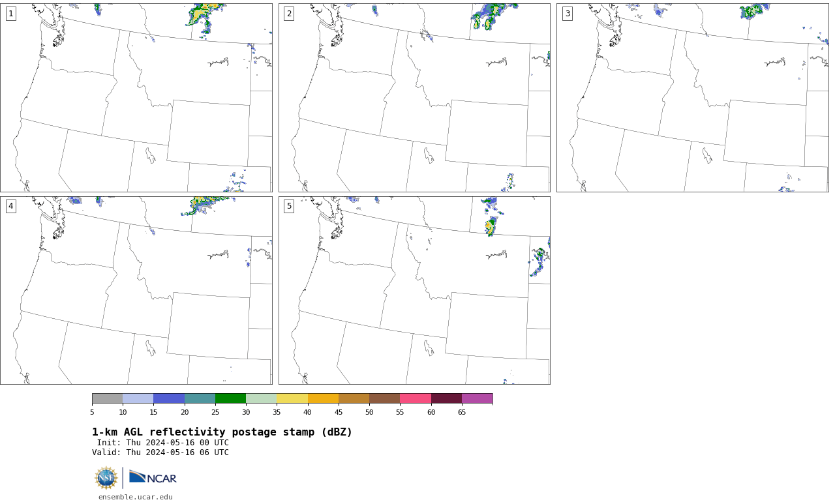The width and height of the screenshot is (835, 504).
Task: Click the dark green 25-30 dBZ swatch
Action: pyautogui.click(x=230, y=398)
